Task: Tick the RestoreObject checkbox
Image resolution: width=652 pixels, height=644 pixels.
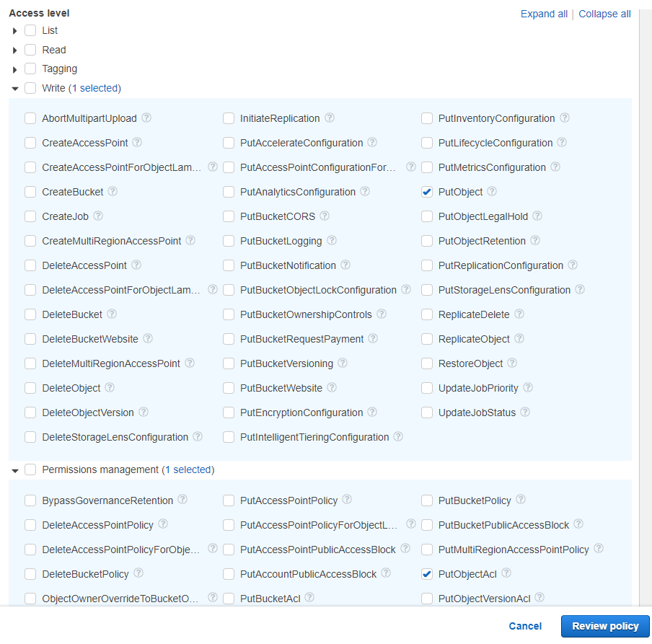Action: (427, 363)
